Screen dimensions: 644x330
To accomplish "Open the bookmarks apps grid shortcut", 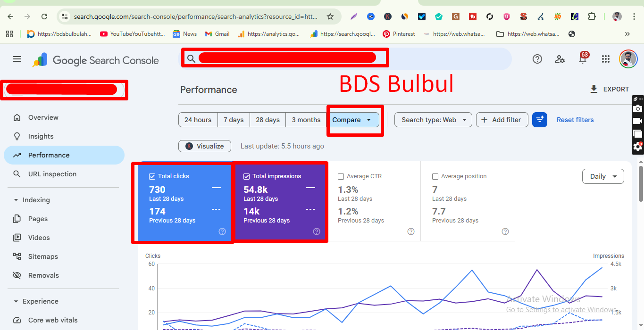I will [x=9, y=34].
